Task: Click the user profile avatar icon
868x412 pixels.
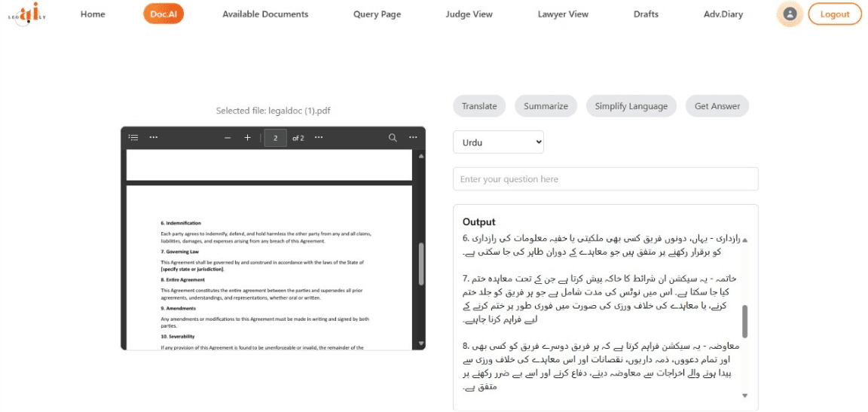Action: pos(789,14)
